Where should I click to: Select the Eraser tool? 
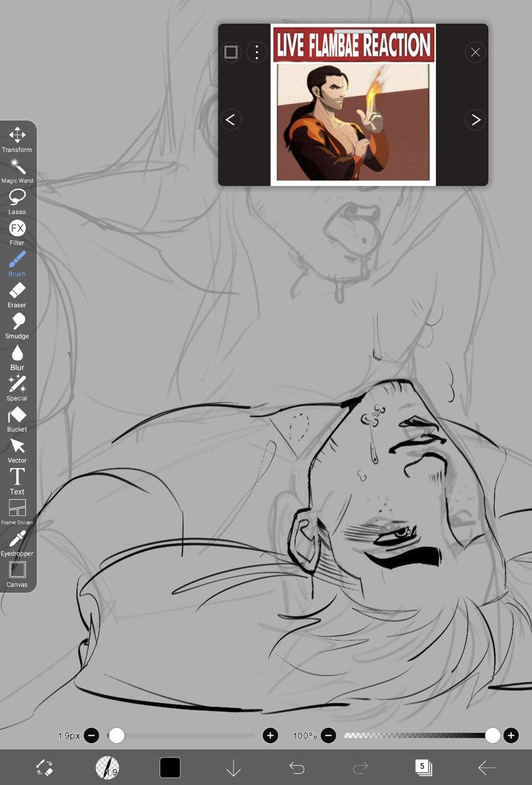pos(17,295)
